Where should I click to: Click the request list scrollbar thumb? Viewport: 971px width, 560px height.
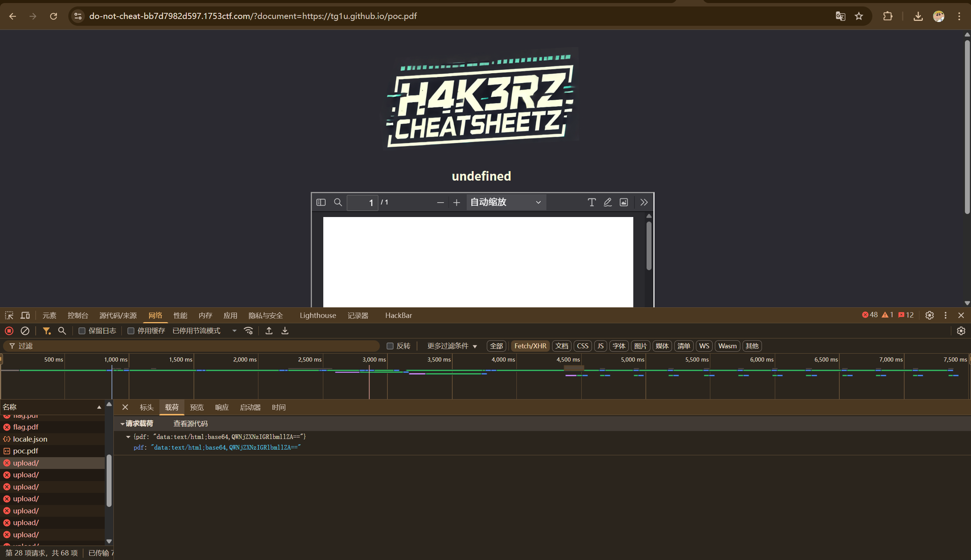click(109, 481)
